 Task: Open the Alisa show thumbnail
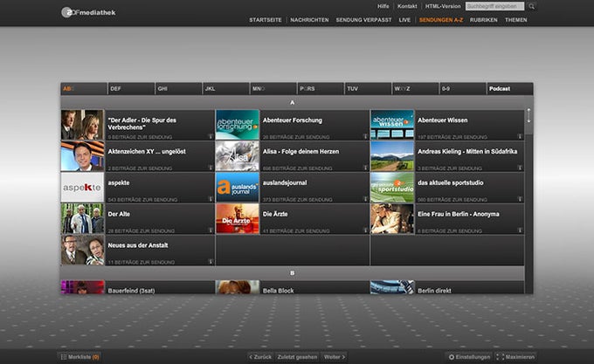point(238,156)
